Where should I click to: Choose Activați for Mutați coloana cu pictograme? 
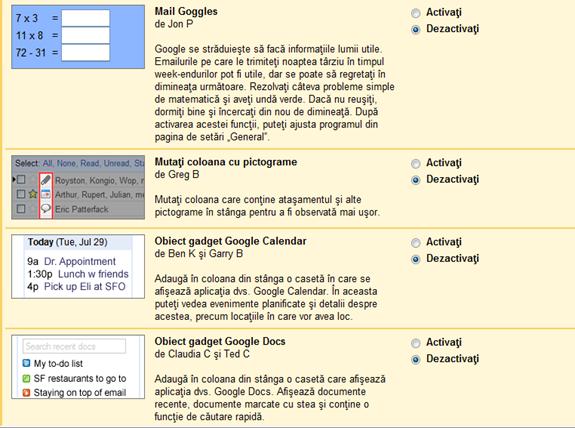(415, 164)
